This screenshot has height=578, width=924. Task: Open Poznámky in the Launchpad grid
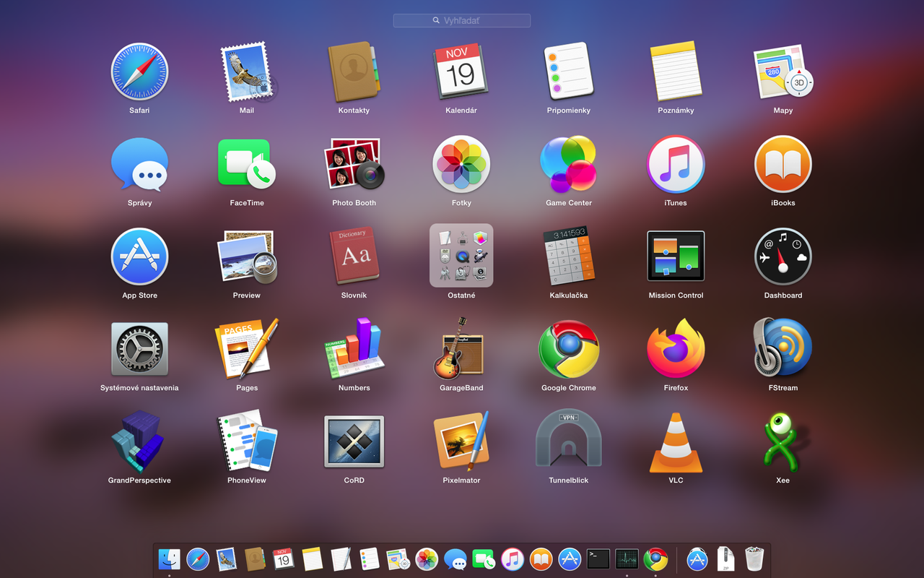(x=676, y=72)
